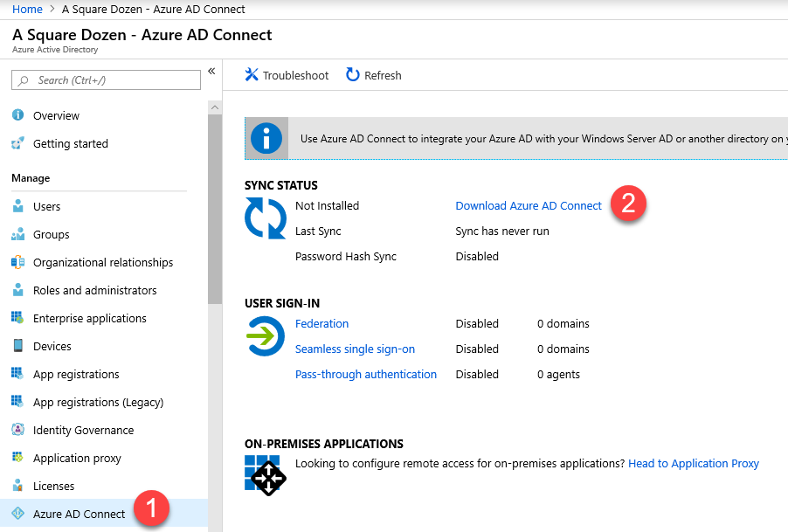The height and width of the screenshot is (532, 788).
Task: Click the sync status circular arrows icon
Action: coord(266,218)
